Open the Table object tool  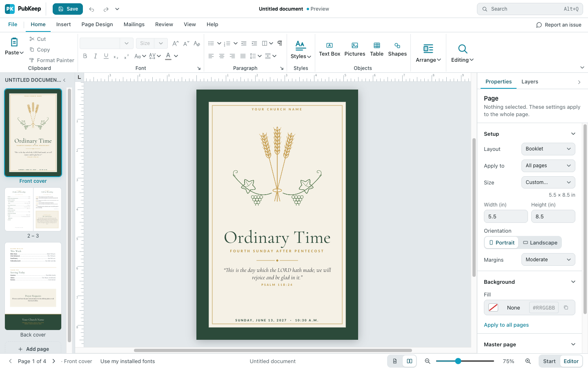click(x=377, y=49)
